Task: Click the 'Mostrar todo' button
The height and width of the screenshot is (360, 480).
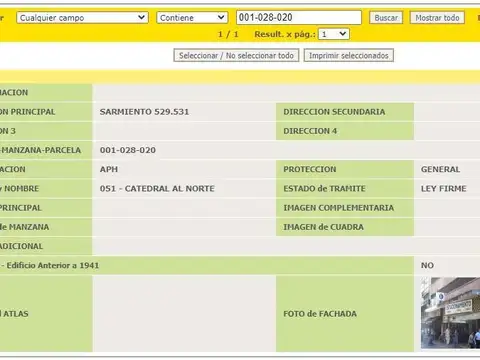Action: (437, 18)
